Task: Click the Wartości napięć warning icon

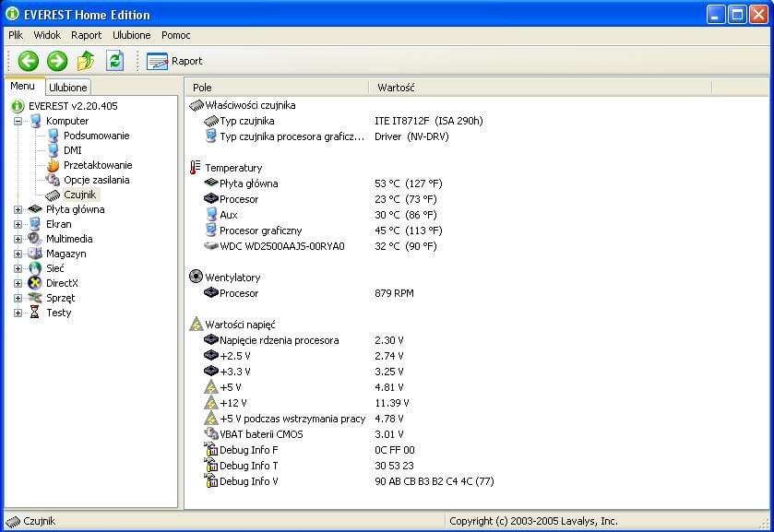Action: coord(196,324)
